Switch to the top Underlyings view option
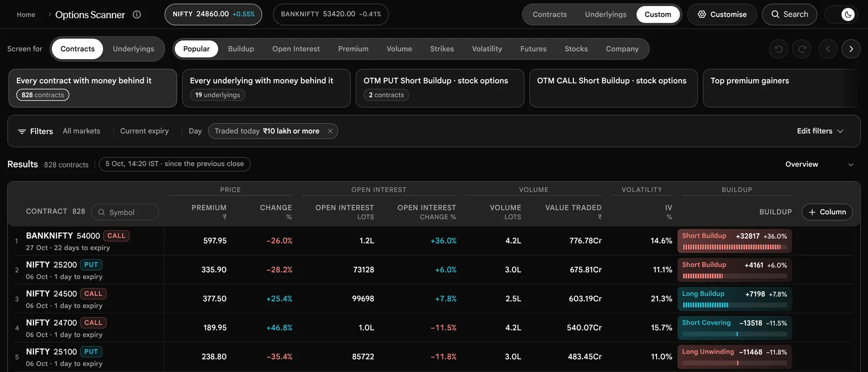 pos(605,14)
